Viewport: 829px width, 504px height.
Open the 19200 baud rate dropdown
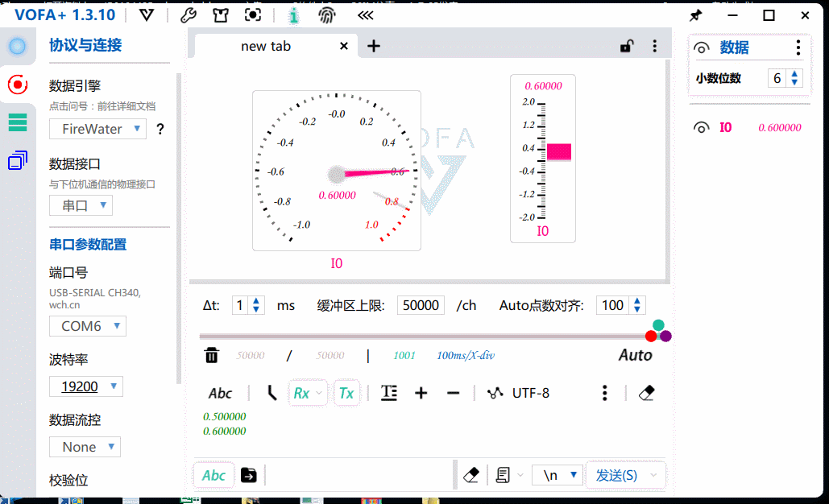tap(85, 386)
